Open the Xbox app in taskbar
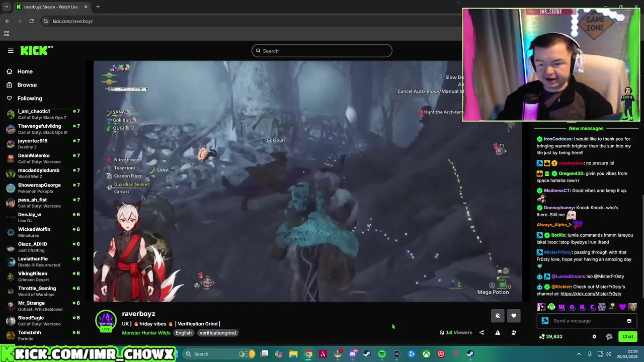This screenshot has width=644, height=362. [426, 354]
